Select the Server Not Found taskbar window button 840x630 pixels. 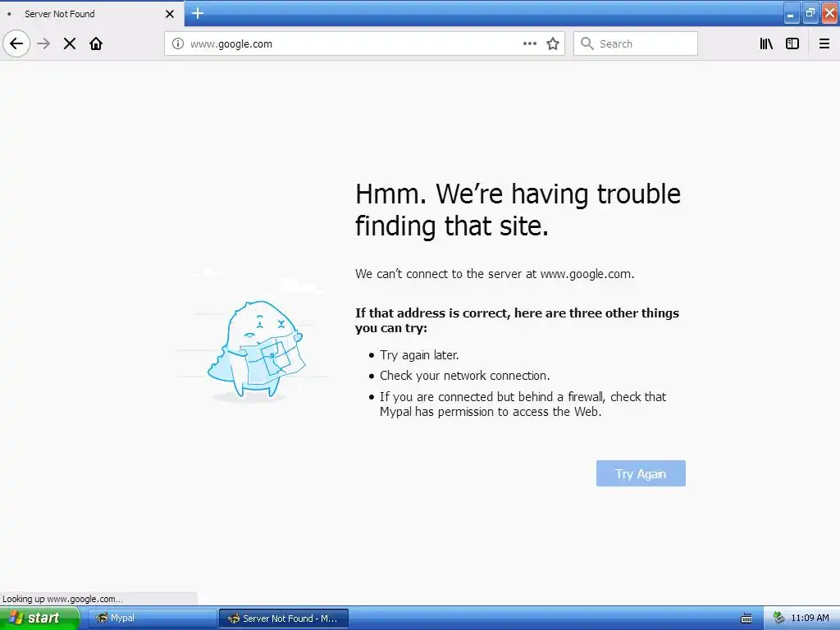coord(284,619)
